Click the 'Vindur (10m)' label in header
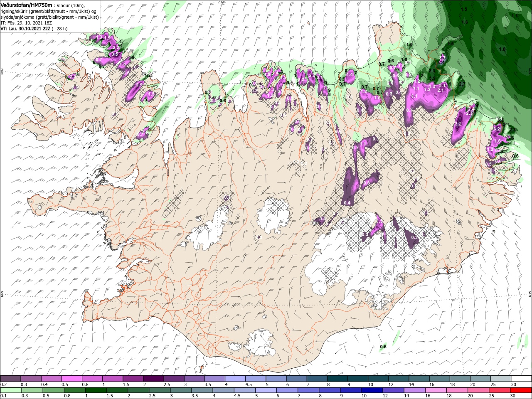 [x=71, y=5]
